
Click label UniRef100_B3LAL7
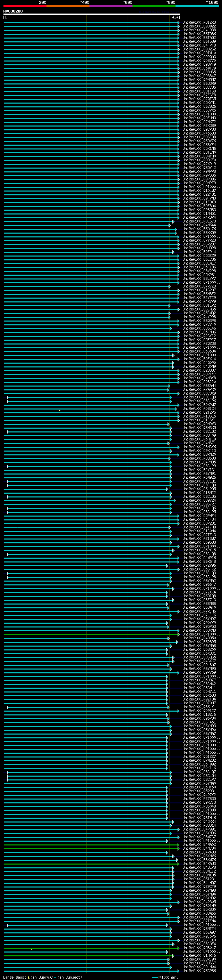click(199, 263)
